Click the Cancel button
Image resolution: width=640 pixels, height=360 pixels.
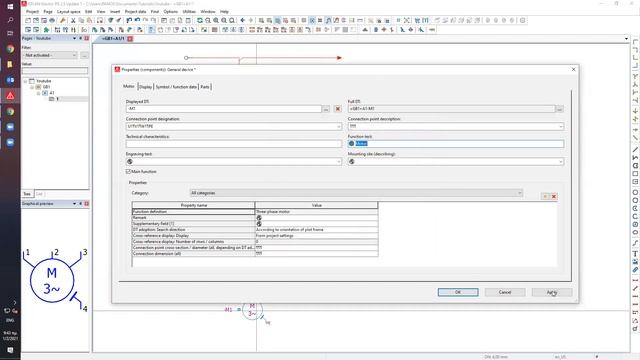[505, 292]
